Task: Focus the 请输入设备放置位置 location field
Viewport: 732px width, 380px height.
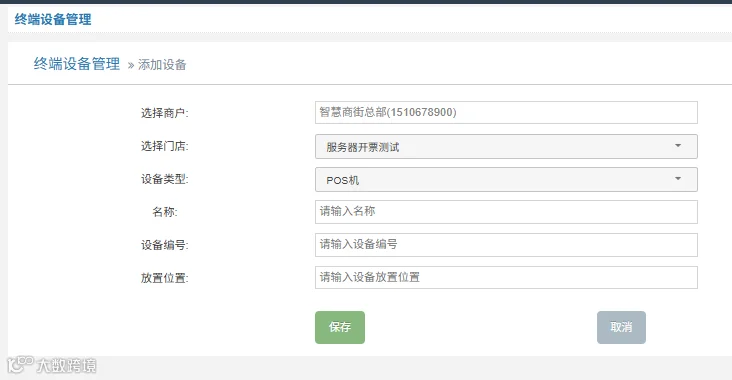Action: pos(507,278)
